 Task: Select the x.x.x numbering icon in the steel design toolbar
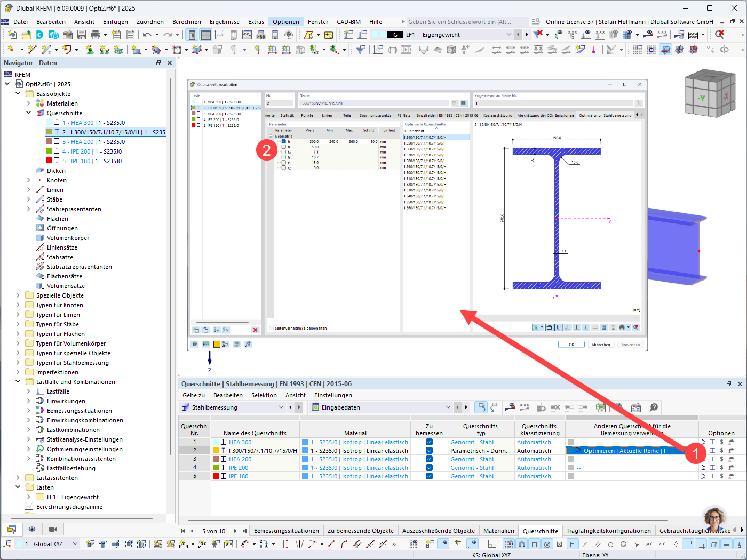point(524,407)
